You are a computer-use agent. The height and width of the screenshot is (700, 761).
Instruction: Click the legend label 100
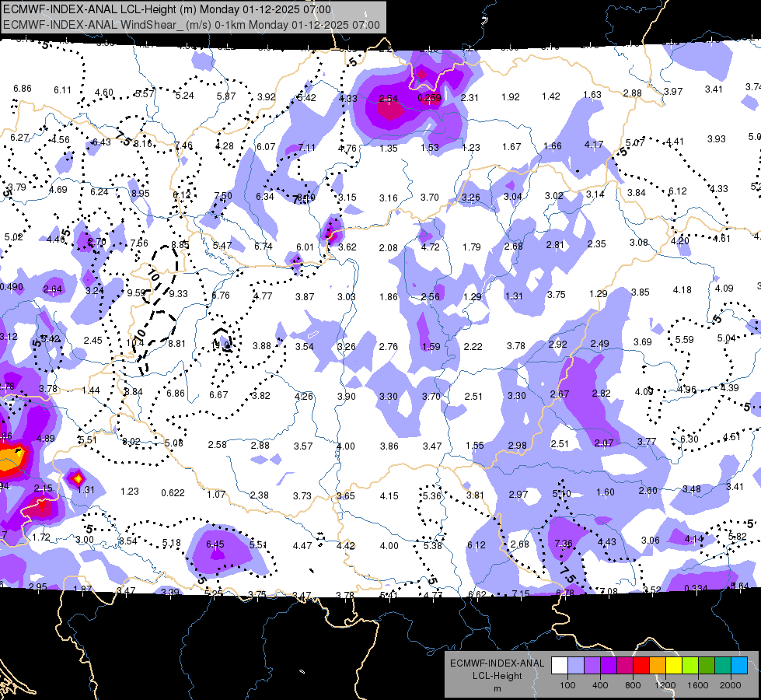click(x=567, y=685)
